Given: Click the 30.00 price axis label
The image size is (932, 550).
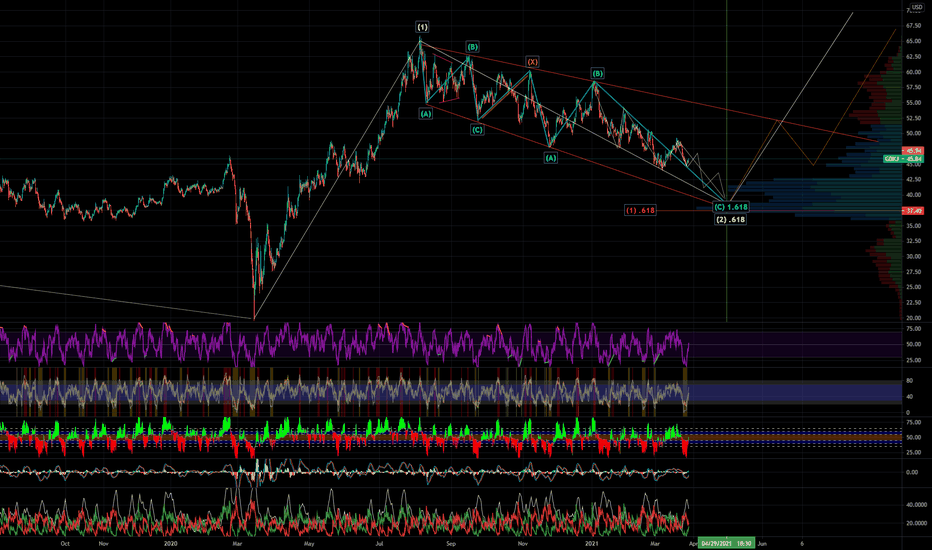Looking at the screenshot, I should [x=914, y=257].
